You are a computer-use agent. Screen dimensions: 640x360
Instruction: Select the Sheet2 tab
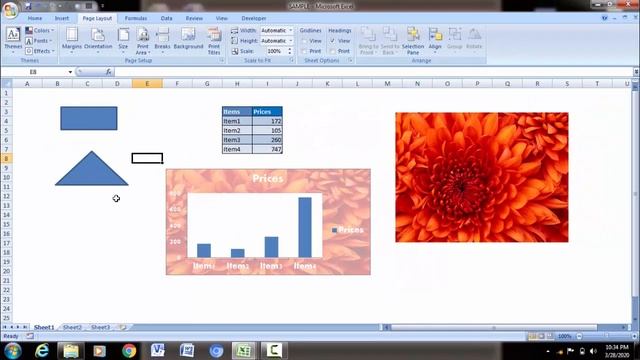coord(72,327)
